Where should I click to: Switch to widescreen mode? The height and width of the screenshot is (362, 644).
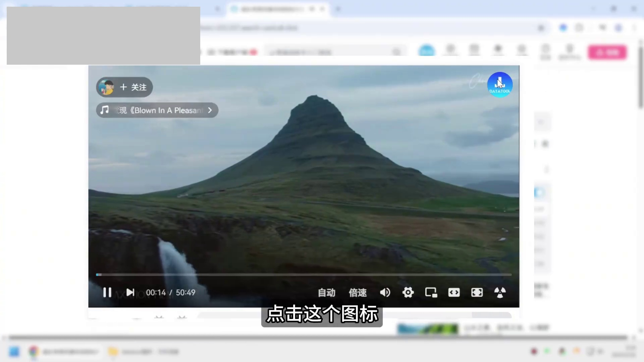454,293
